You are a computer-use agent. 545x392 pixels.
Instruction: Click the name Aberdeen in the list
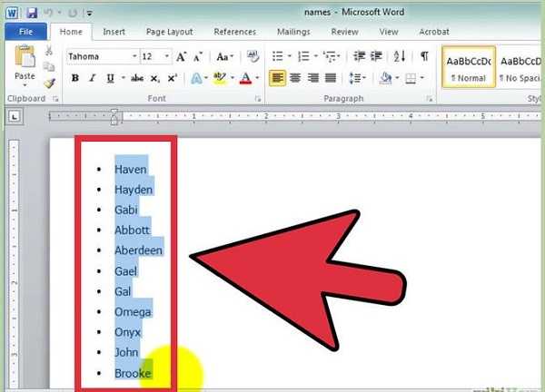(139, 250)
